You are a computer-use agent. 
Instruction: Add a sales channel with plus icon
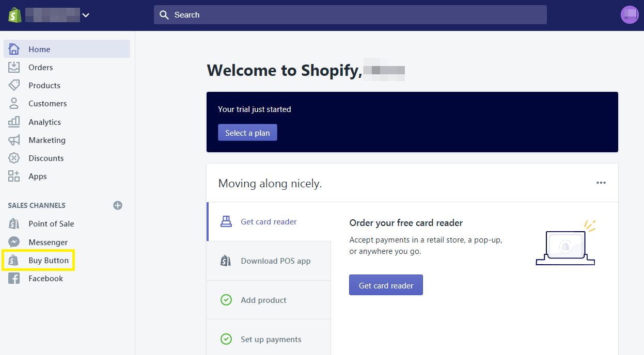(118, 205)
